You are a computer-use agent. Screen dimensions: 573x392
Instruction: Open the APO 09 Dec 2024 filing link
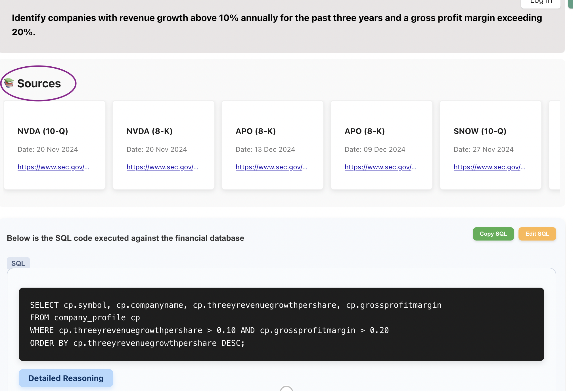[x=380, y=167]
